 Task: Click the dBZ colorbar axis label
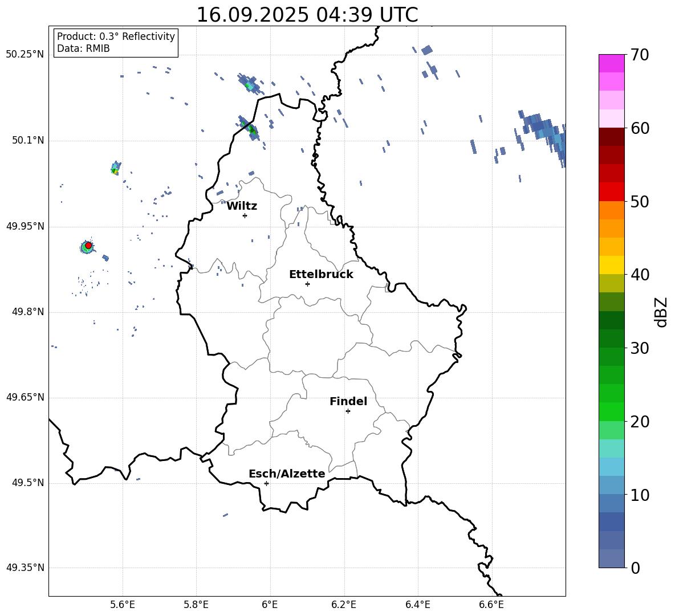(662, 312)
